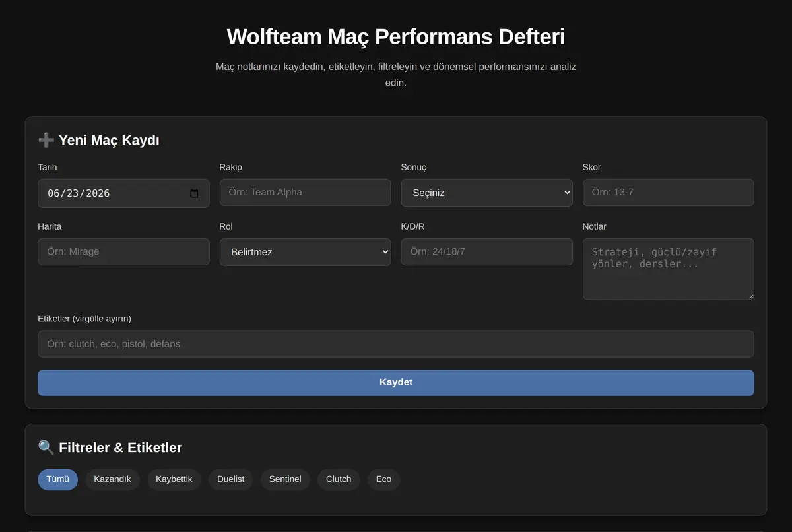Click the Sonuç label
The width and height of the screenshot is (792, 532).
414,167
